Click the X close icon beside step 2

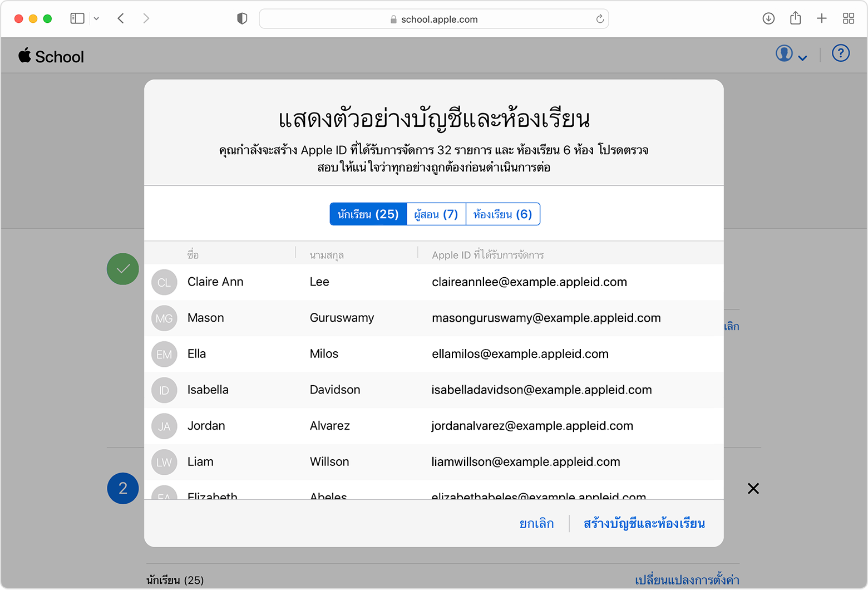753,489
